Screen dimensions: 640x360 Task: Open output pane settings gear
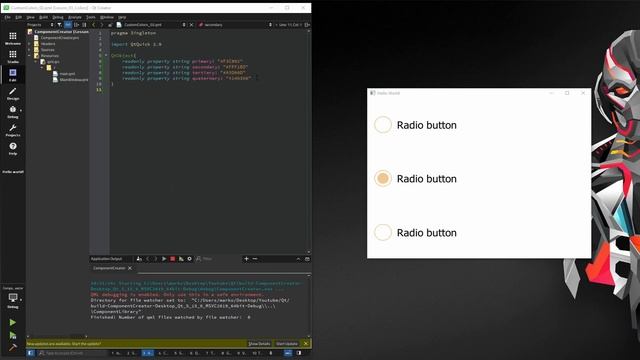(x=189, y=259)
